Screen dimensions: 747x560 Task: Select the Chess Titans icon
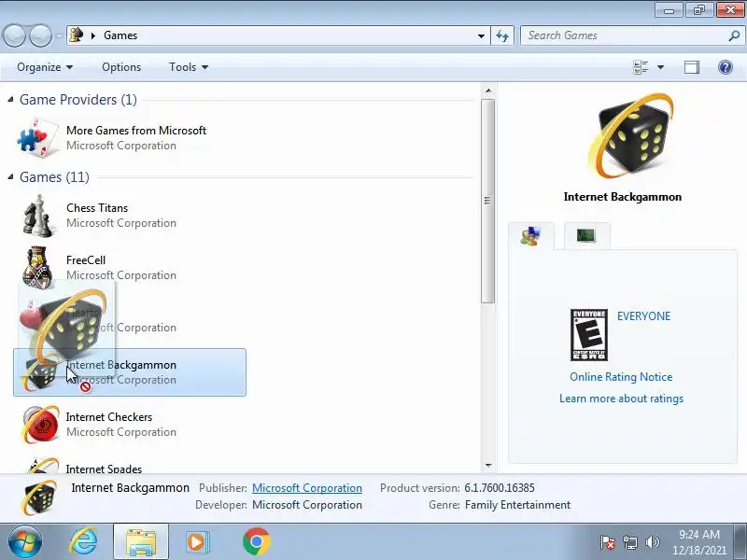point(37,216)
